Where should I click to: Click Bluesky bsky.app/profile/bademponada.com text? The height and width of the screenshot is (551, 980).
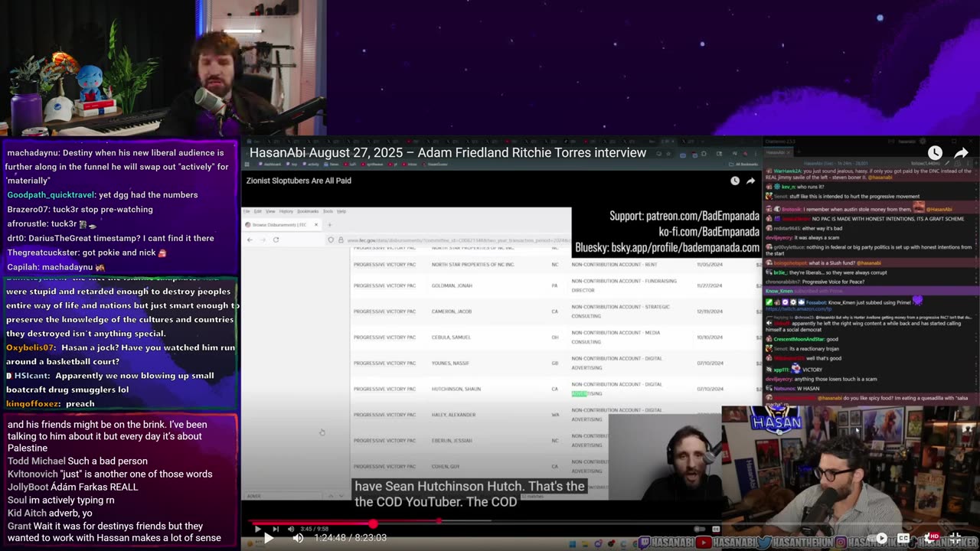tap(668, 247)
